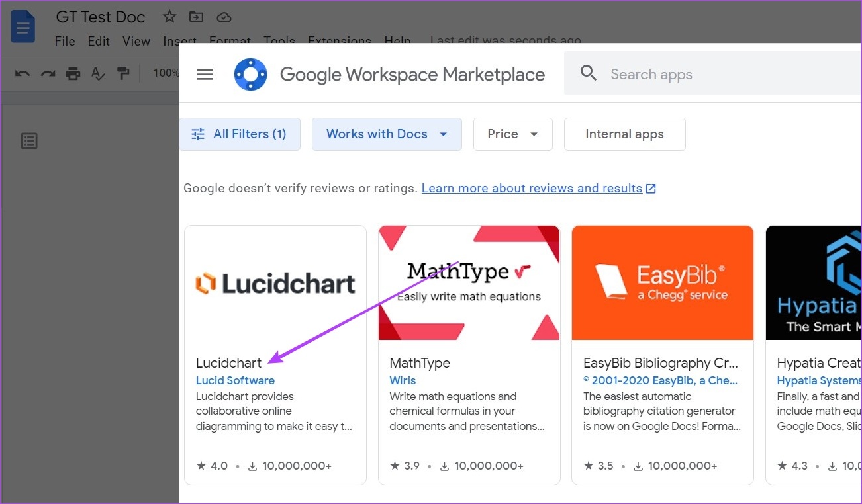862x504 pixels.
Task: Click Lucidchart's 10,000,000+ download count
Action: pyautogui.click(x=290, y=466)
